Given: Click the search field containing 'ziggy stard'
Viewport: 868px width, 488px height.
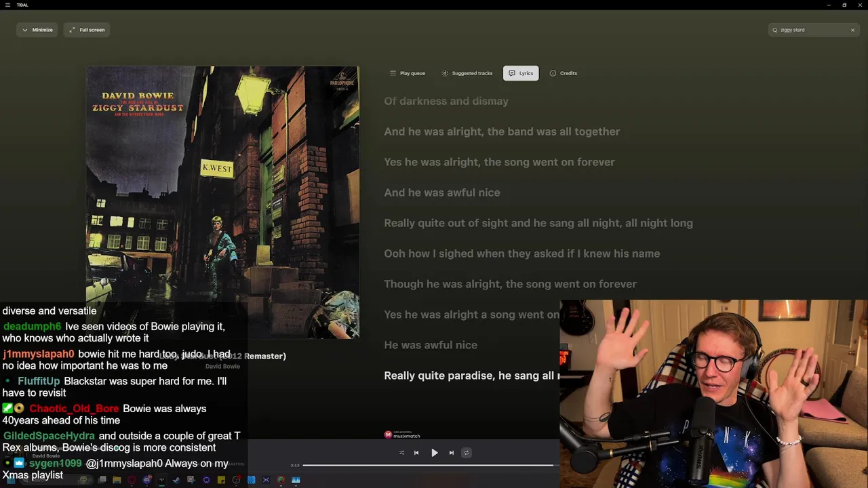Looking at the screenshot, I should click(x=814, y=30).
